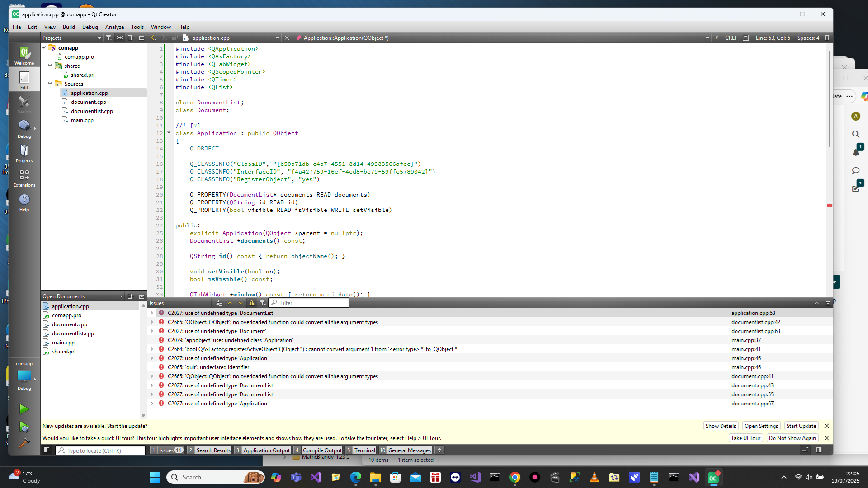Toggle file encoding hash indicator icon
The width and height of the screenshot is (868, 488).
point(717,38)
